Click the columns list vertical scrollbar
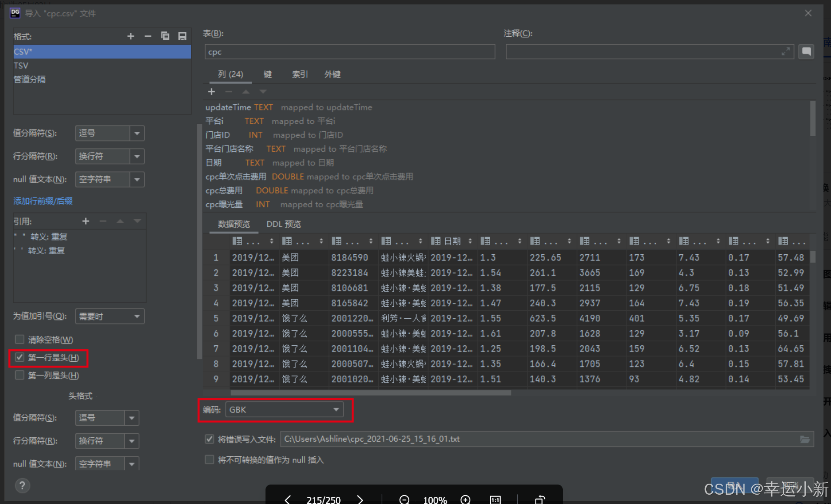Image resolution: width=831 pixels, height=504 pixels. pyautogui.click(x=812, y=118)
